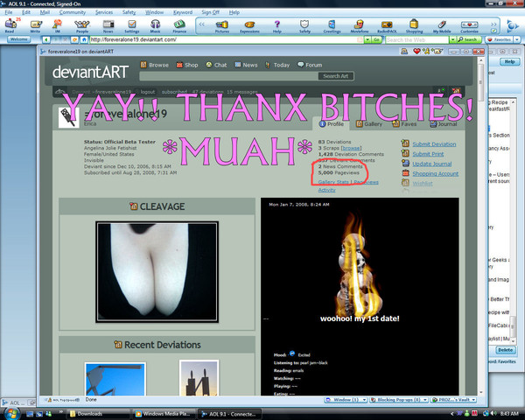The image size is (525, 420).
Task: Click the browser back arrow button
Action: click(46, 40)
